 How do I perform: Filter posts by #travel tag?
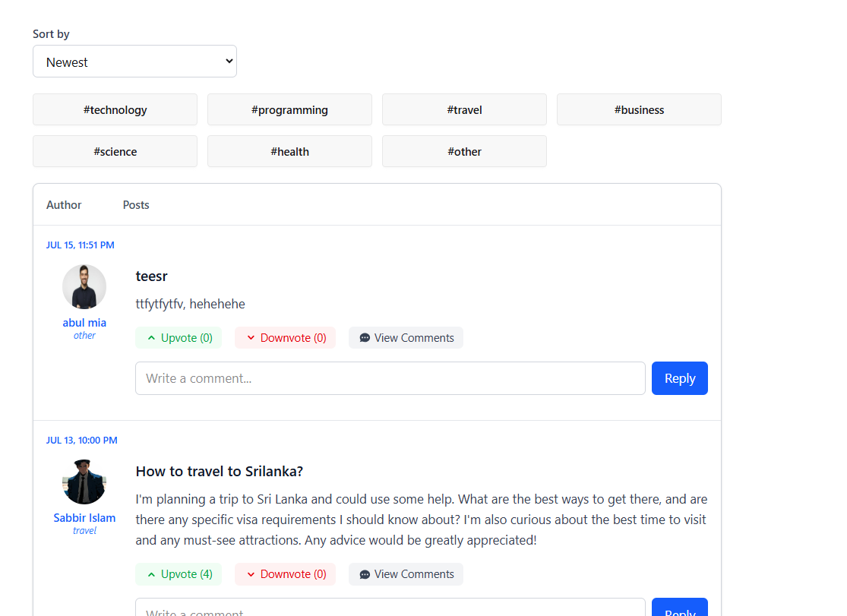click(x=465, y=109)
